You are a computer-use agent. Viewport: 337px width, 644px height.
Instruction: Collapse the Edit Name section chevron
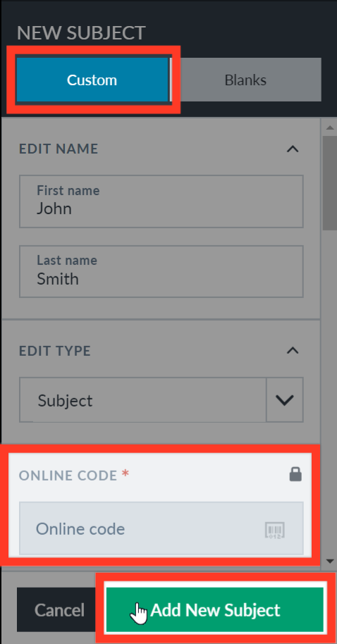click(x=293, y=149)
